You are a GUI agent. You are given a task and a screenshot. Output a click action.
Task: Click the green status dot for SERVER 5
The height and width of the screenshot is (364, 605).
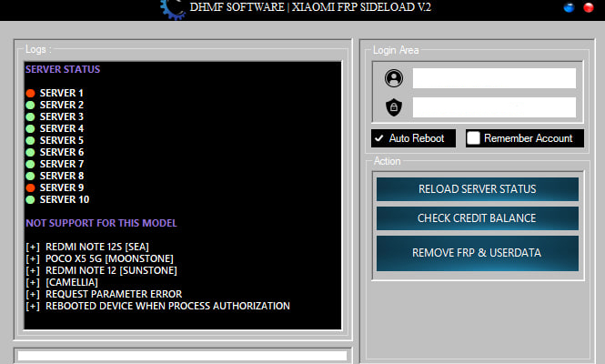point(31,140)
